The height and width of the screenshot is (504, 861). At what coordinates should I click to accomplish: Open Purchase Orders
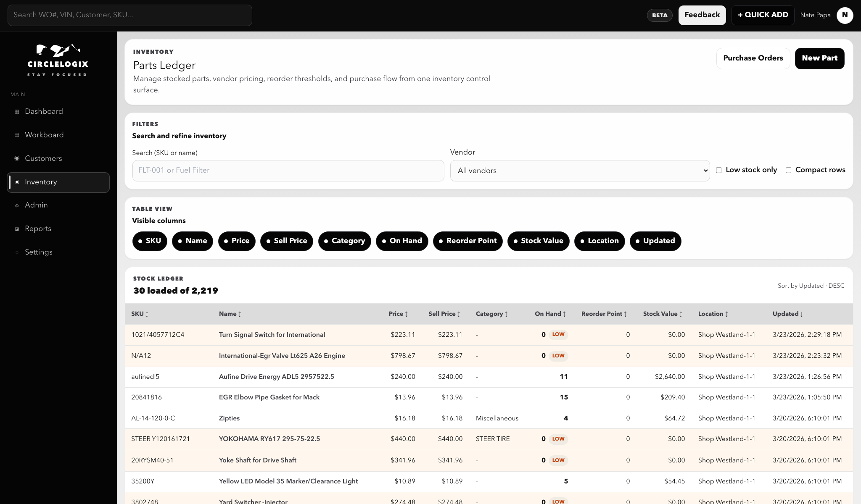coord(753,58)
